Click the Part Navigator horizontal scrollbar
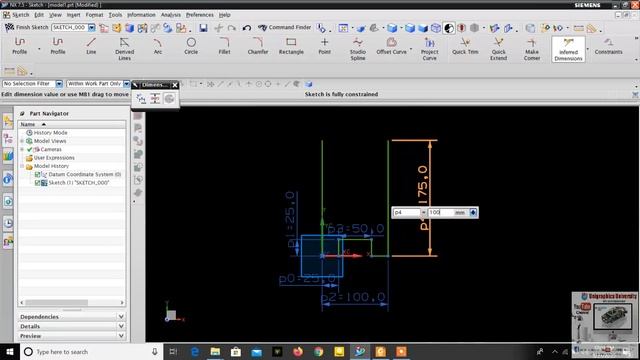This screenshot has width=640, height=360. [56, 302]
